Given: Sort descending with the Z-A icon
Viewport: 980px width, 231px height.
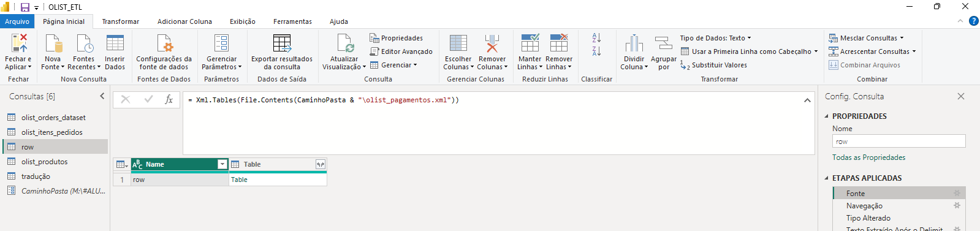Looking at the screenshot, I should coord(596,51).
